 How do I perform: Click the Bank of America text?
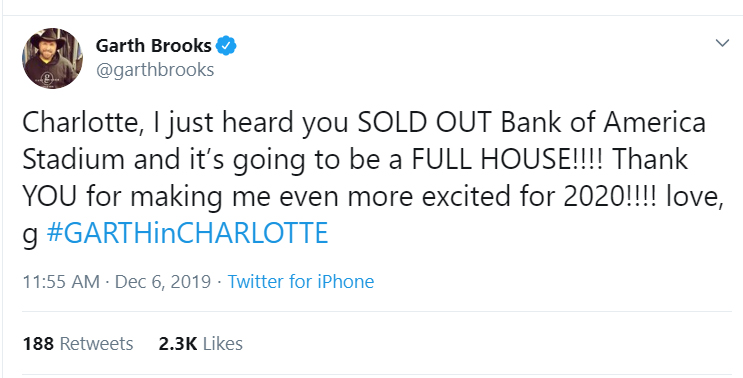pos(603,123)
